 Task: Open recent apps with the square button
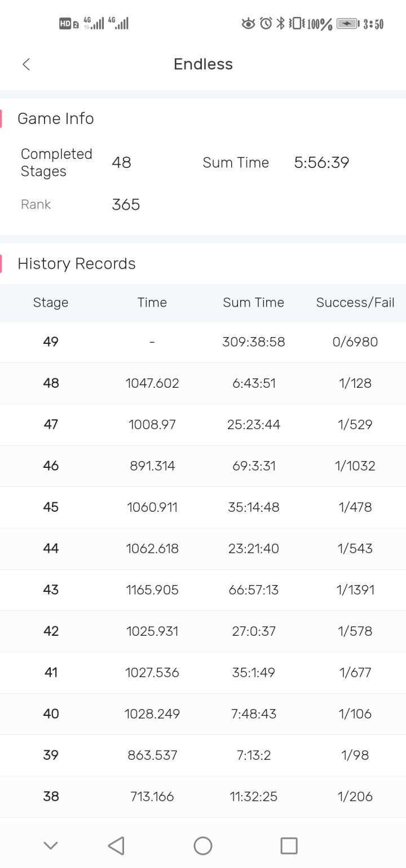(x=289, y=845)
